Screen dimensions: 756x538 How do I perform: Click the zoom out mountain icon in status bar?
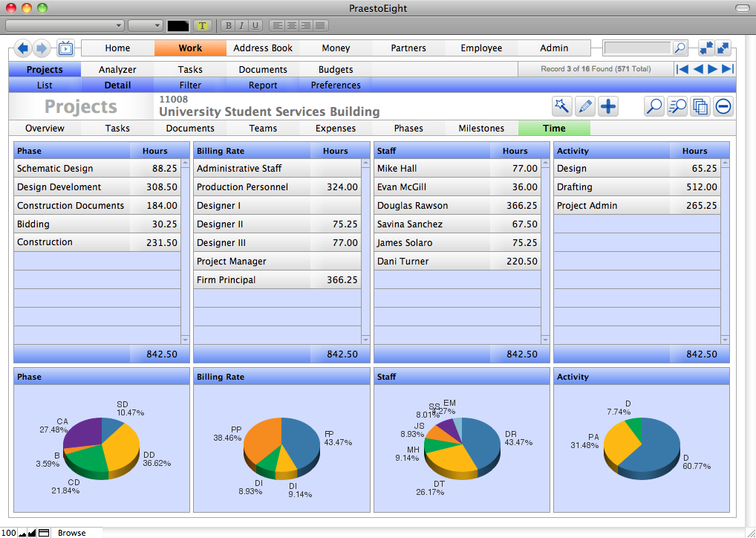[22, 533]
